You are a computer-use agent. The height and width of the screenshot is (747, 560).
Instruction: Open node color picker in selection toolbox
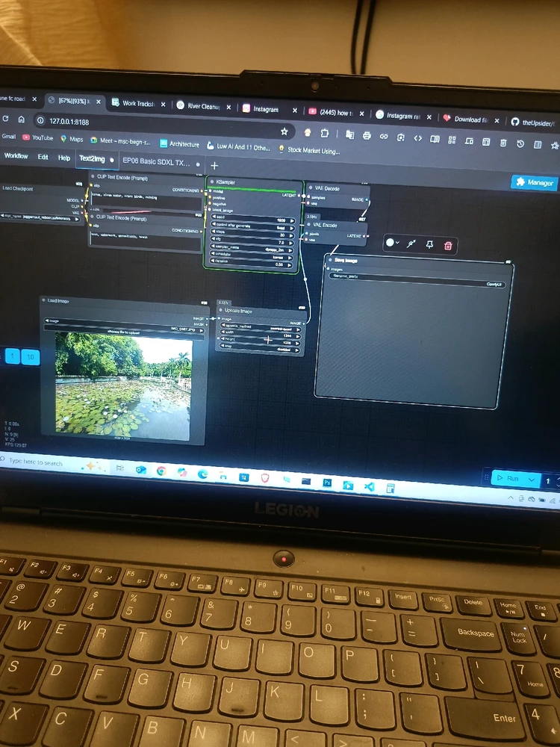click(393, 243)
